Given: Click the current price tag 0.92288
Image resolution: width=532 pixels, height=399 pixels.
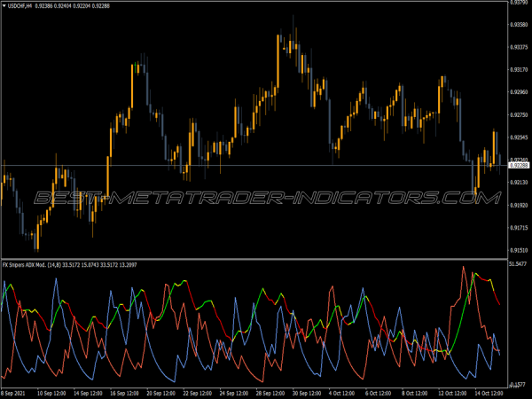Looking at the screenshot, I should click(519, 166).
